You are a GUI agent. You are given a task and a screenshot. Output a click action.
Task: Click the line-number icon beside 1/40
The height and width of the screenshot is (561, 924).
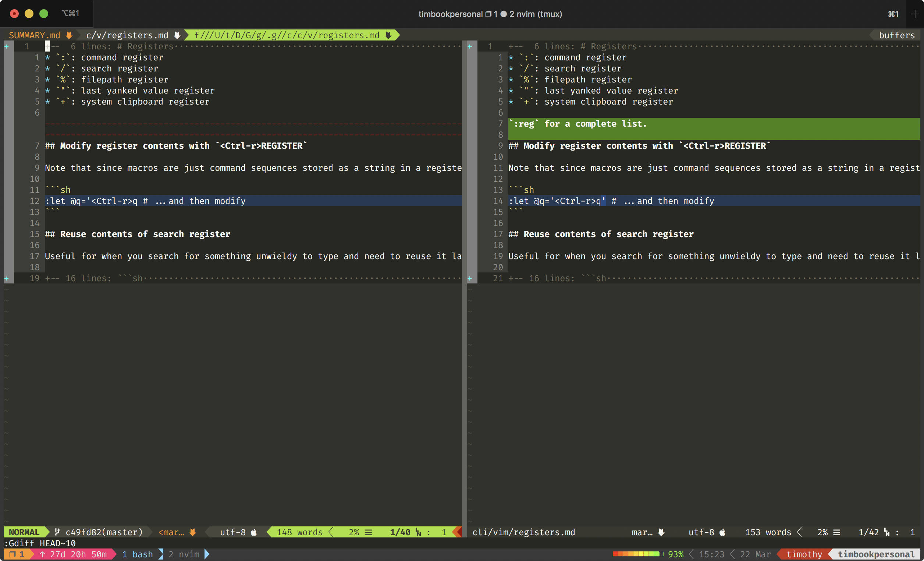(418, 532)
